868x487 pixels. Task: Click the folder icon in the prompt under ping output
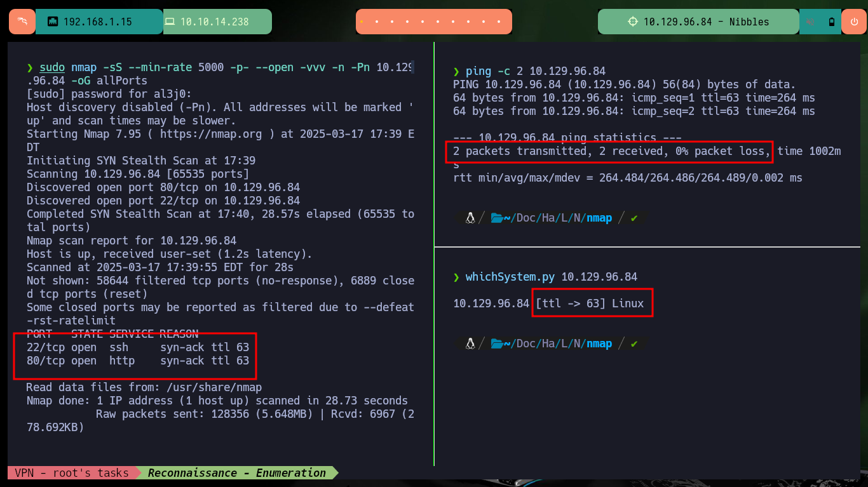coord(497,218)
